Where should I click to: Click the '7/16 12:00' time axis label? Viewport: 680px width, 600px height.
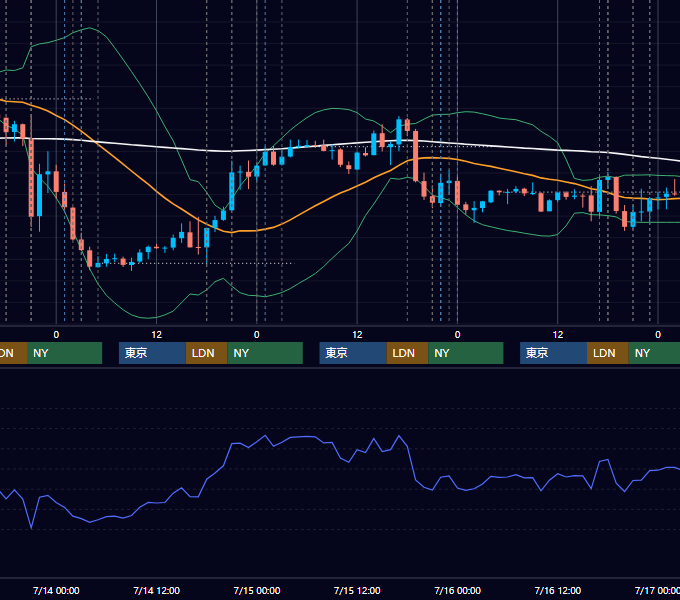558,590
